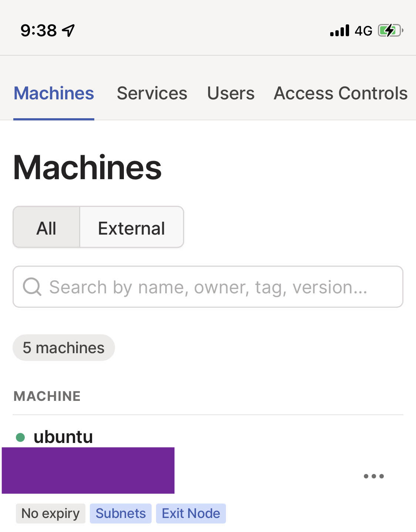Click the Exit Node badge
Image resolution: width=416 pixels, height=532 pixels.
click(x=191, y=513)
